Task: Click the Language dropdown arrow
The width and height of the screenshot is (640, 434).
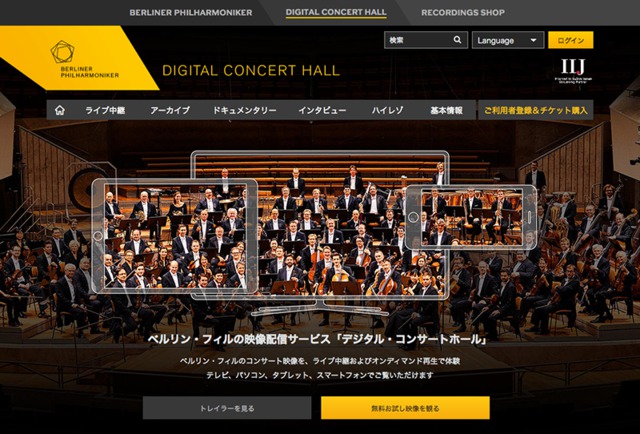Action: coord(533,40)
